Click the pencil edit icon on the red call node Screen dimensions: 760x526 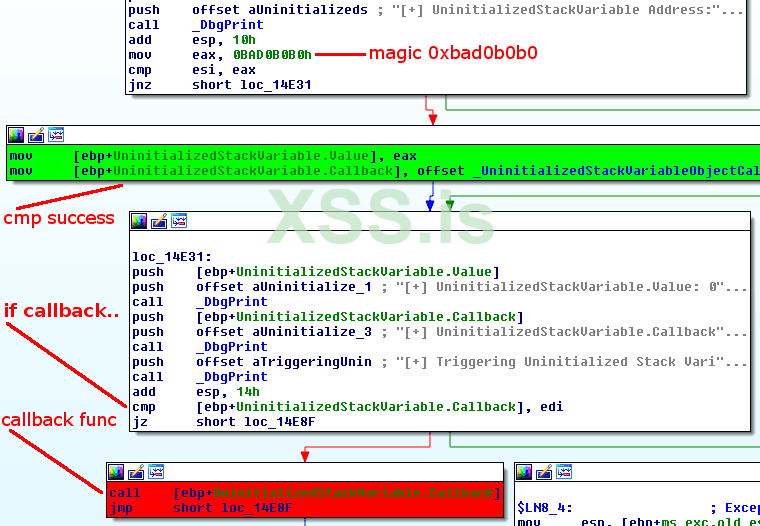click(x=136, y=472)
